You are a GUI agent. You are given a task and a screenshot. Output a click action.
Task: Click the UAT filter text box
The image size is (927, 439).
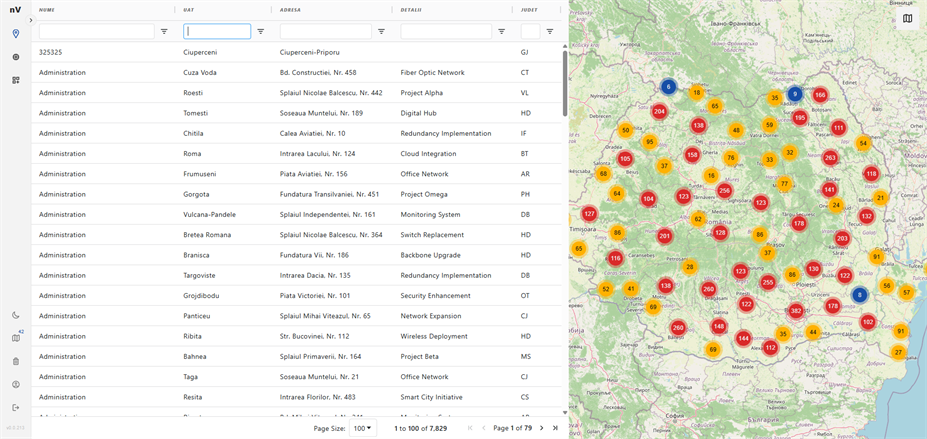pyautogui.click(x=217, y=31)
